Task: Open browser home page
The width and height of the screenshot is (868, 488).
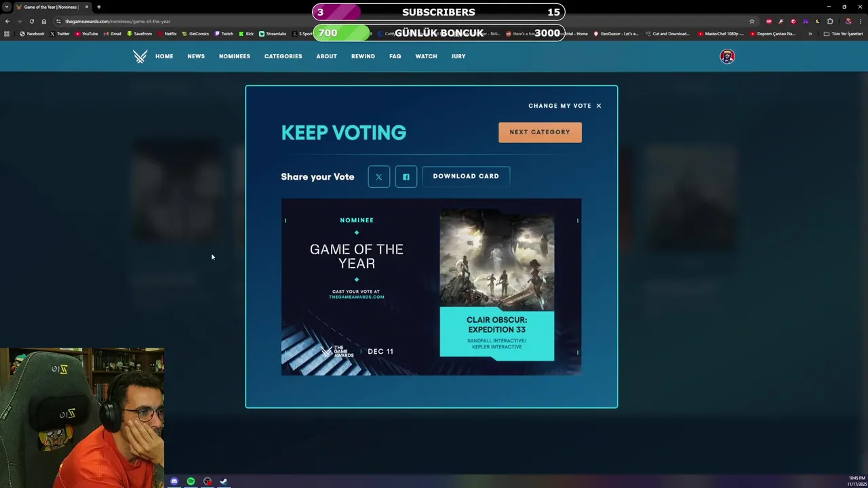Action: [44, 21]
